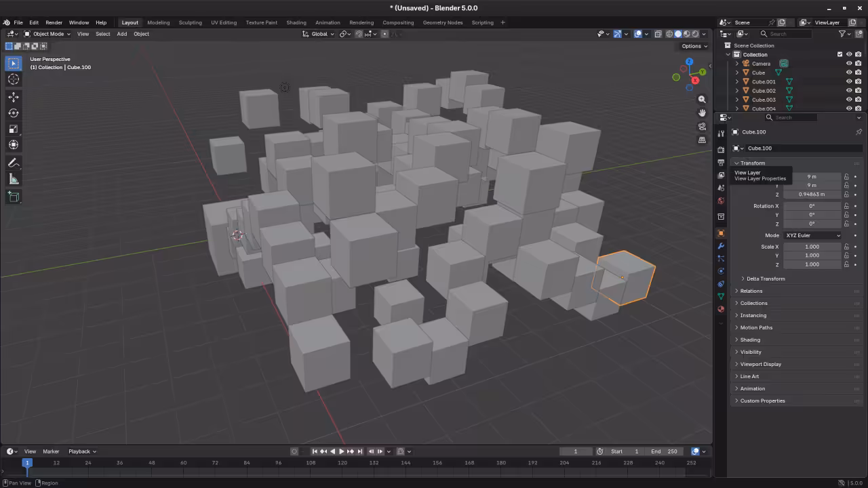Switch to the Geometry Nodes workspace
Image resolution: width=868 pixels, height=488 pixels.
[442, 22]
